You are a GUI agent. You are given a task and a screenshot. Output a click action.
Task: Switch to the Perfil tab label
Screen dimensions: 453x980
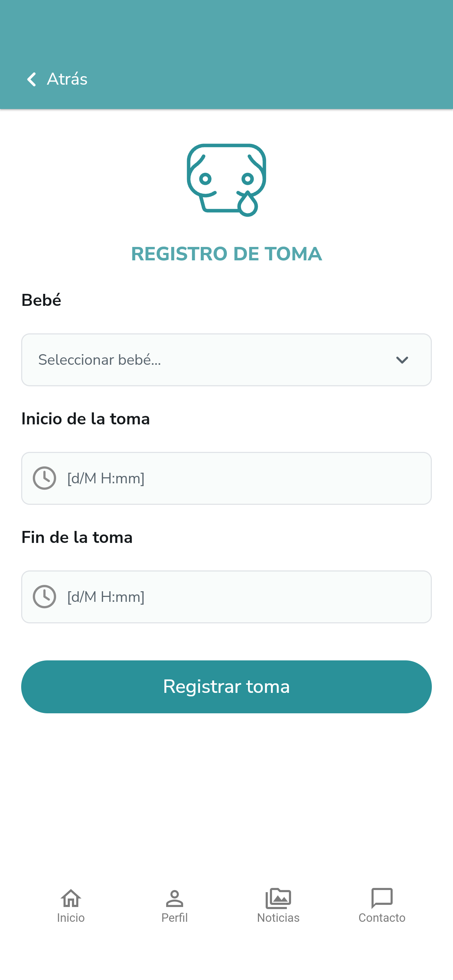(x=175, y=918)
